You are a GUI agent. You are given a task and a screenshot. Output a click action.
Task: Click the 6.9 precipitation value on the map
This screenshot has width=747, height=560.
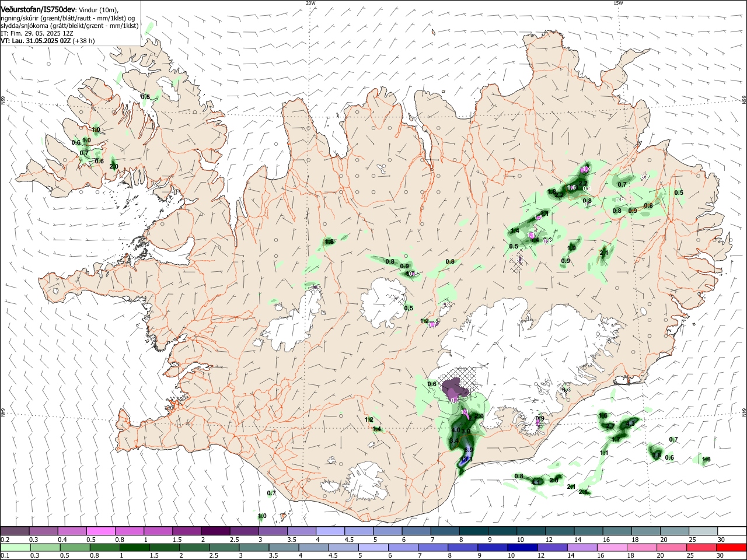coord(469,450)
